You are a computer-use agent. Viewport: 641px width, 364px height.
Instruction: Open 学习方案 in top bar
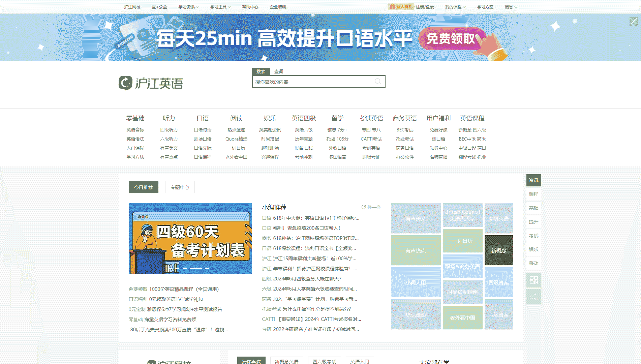(x=485, y=7)
